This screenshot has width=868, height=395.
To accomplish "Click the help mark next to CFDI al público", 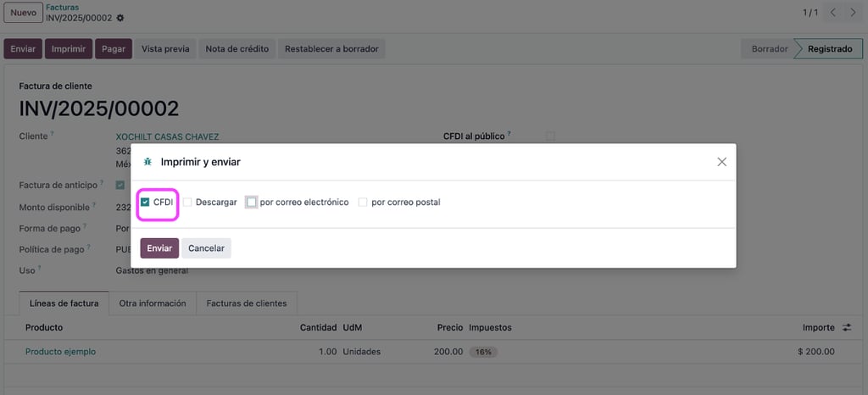I will click(x=509, y=134).
